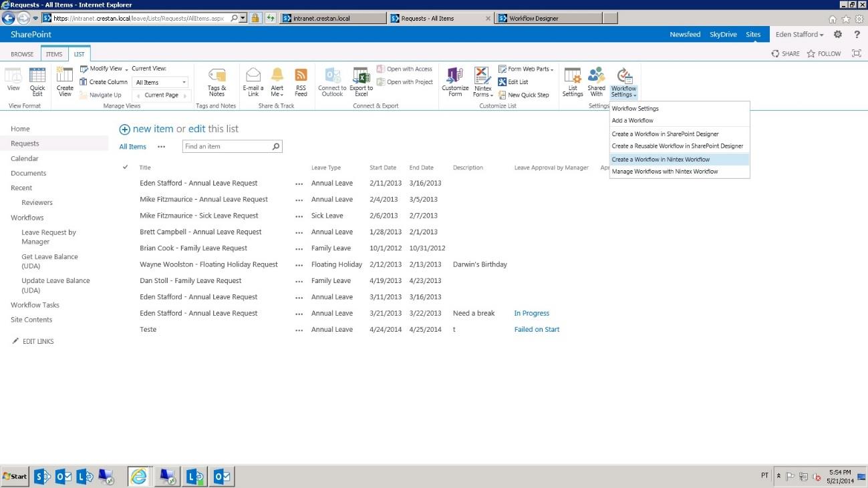Image resolution: width=868 pixels, height=488 pixels.
Task: Choose Add a Workflow menu item
Action: click(x=680, y=120)
